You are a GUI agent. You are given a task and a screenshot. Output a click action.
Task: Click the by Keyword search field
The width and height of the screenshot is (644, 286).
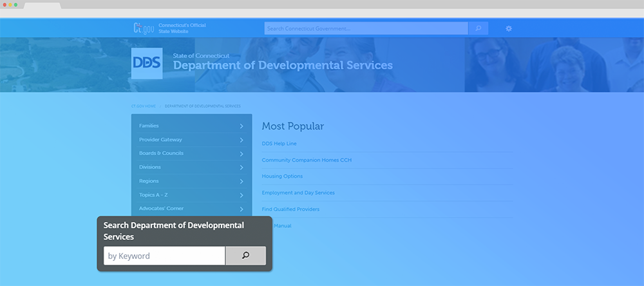pos(164,256)
